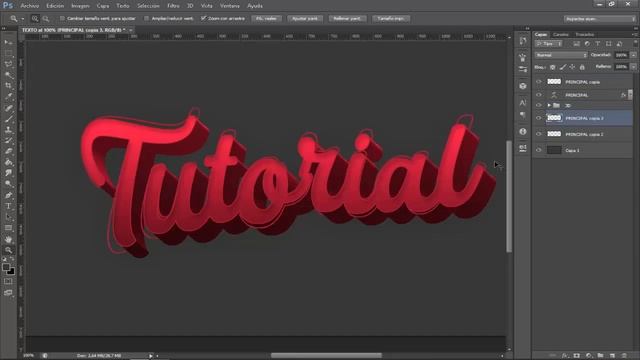
Task: Select the Rectangular Marquee tool
Action: pyautogui.click(x=8, y=53)
